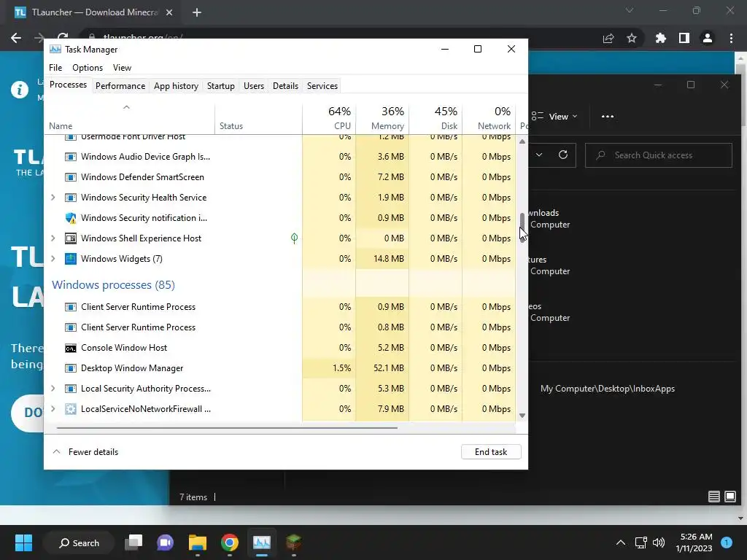Click Windows Shell Experience Host icon
Screen dimensions: 747x560
click(x=71, y=238)
